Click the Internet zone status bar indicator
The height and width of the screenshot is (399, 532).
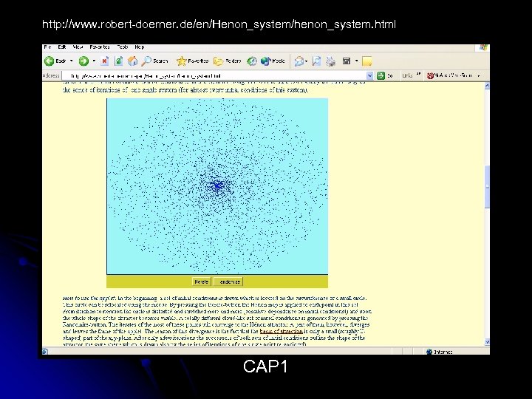tap(440, 352)
